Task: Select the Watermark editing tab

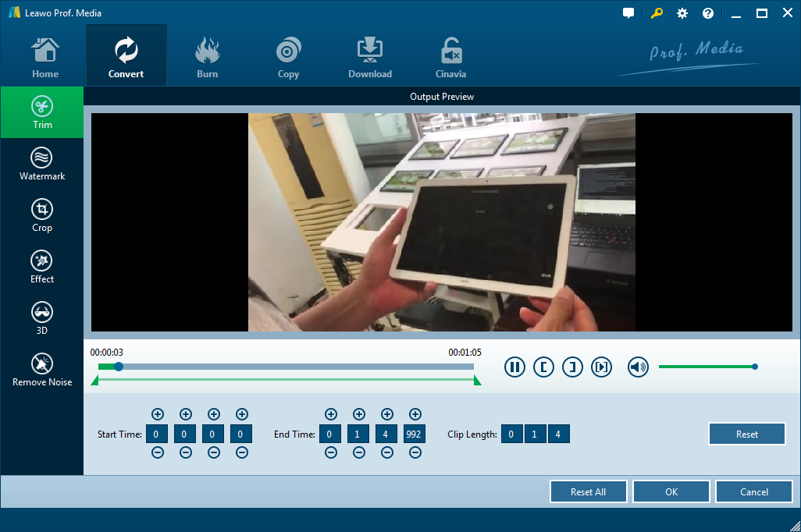Action: pyautogui.click(x=42, y=164)
